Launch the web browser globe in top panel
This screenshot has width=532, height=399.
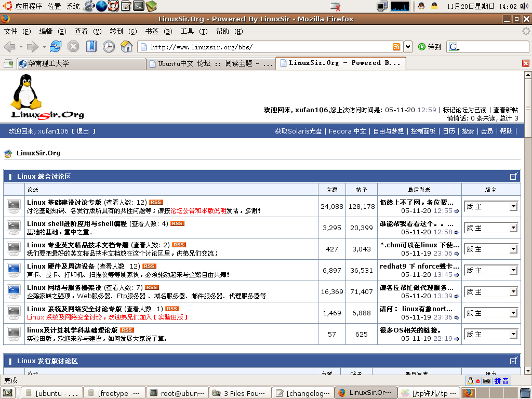(x=101, y=6)
